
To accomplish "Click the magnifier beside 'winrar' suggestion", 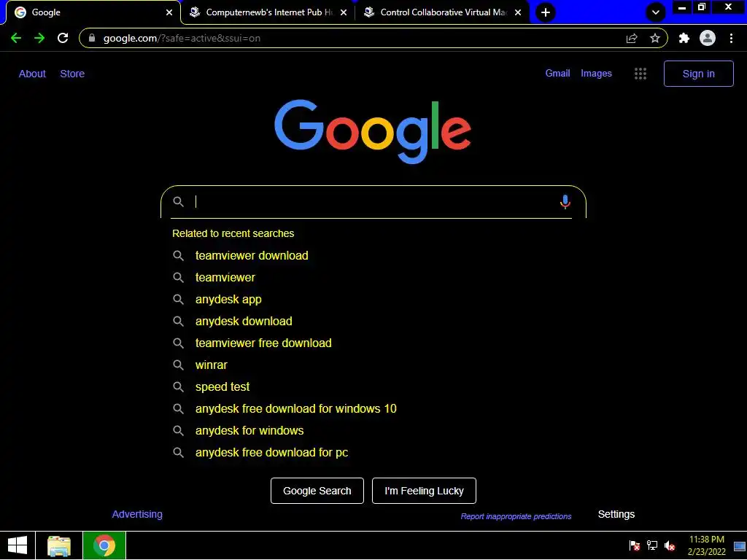I will pyautogui.click(x=178, y=365).
